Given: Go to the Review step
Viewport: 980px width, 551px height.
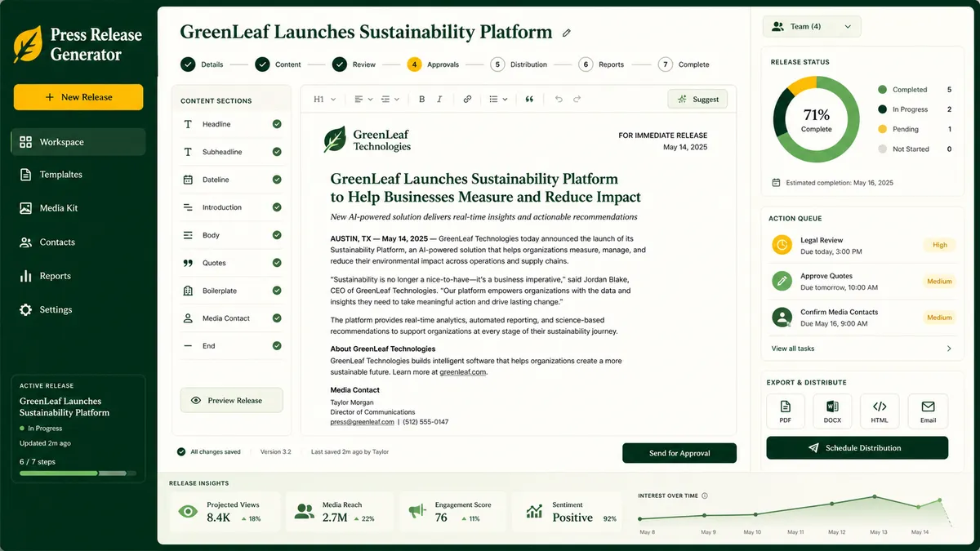Looking at the screenshot, I should (354, 64).
